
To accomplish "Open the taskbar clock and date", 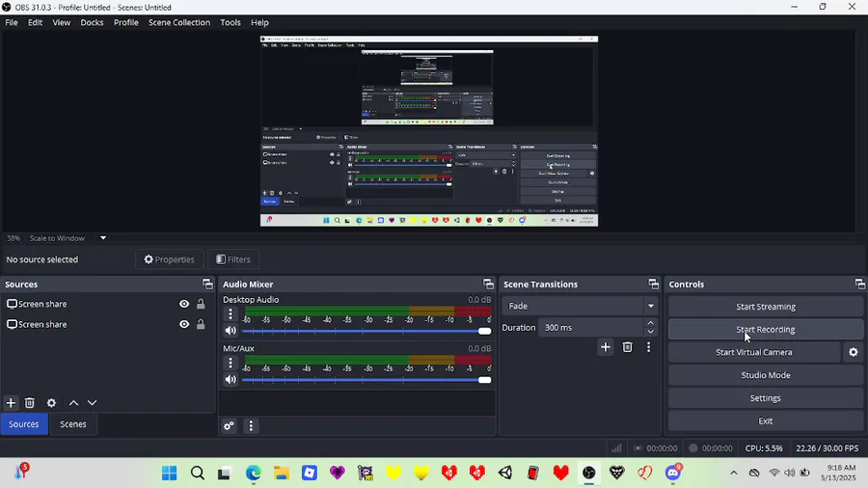I will [840, 473].
